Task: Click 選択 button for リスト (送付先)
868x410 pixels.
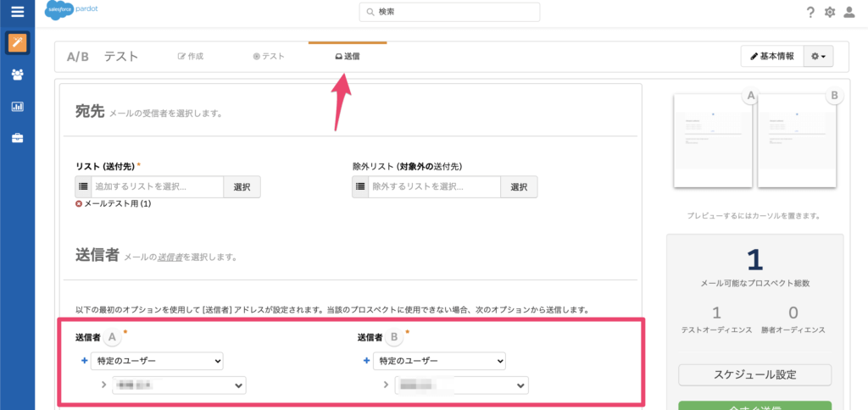Action: [242, 187]
